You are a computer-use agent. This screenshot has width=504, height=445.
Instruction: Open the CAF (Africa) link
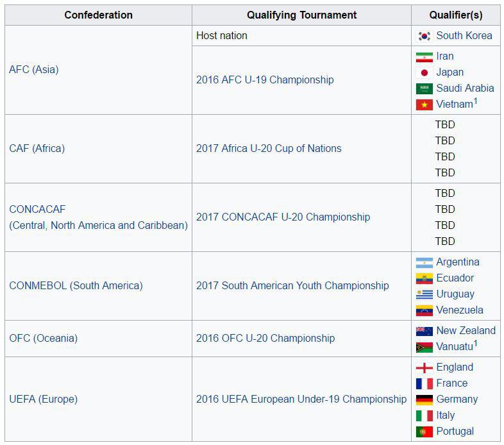tap(37, 149)
